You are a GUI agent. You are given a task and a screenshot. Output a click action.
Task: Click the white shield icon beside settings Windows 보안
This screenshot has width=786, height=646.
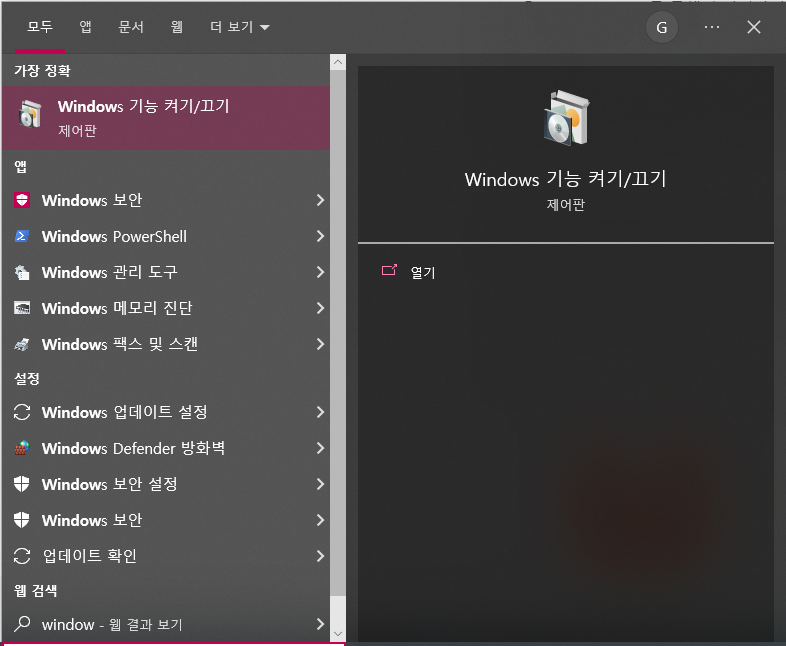[22, 520]
